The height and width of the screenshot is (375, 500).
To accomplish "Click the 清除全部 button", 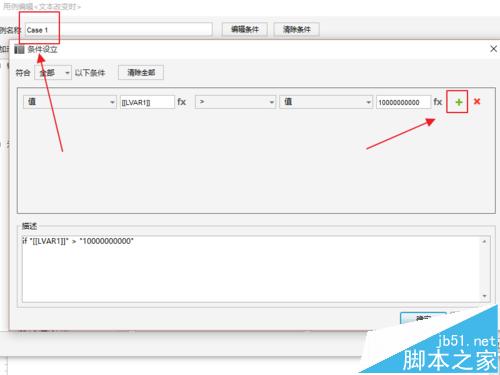I will pos(141,73).
